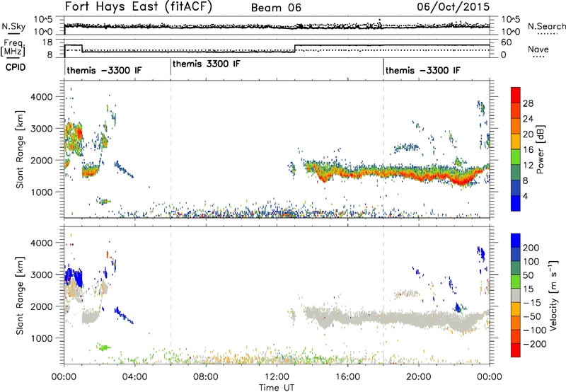Select the '-200' Velocity colorbar tick
Viewport: 566px width, 392px height.
(534, 344)
